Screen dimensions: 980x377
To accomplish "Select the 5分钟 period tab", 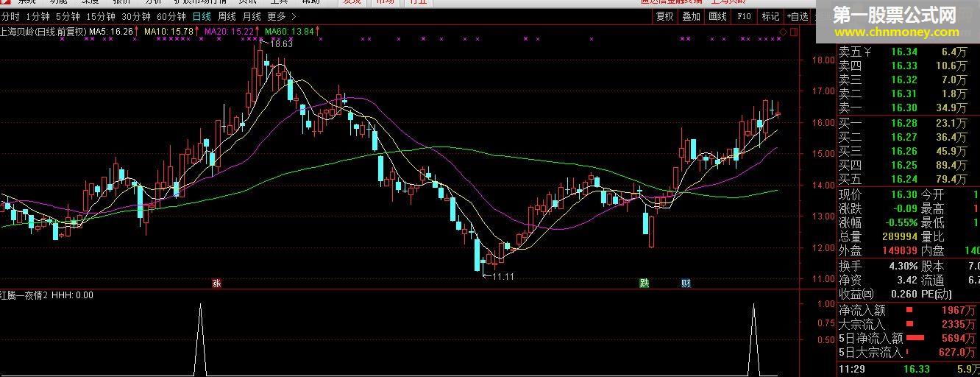I will 67,15.
